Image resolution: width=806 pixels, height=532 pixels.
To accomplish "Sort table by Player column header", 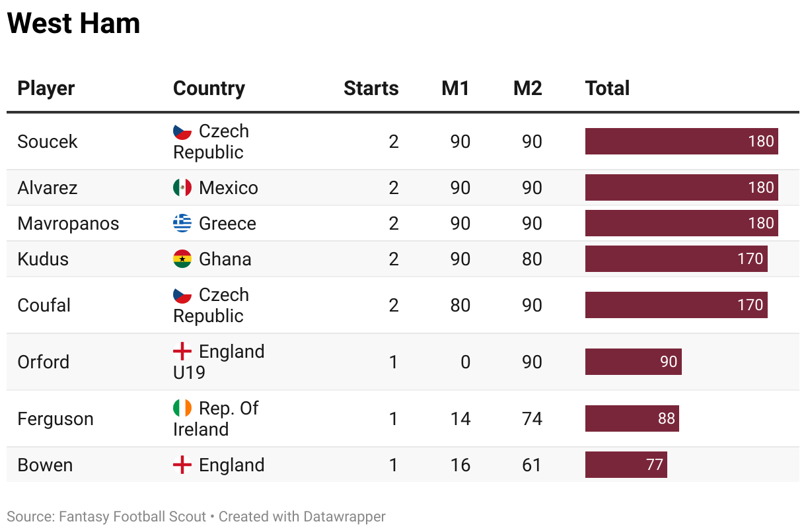I will click(x=46, y=88).
